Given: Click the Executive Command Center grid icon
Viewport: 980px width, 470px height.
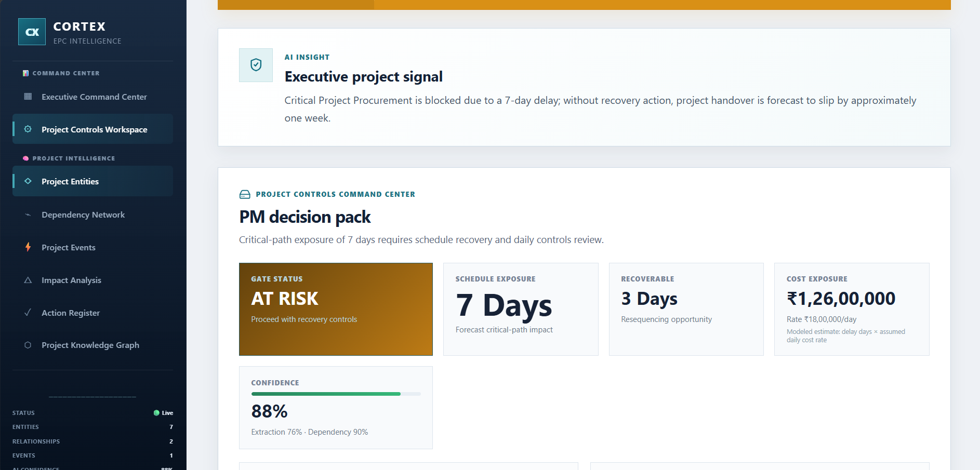Looking at the screenshot, I should click(28, 97).
